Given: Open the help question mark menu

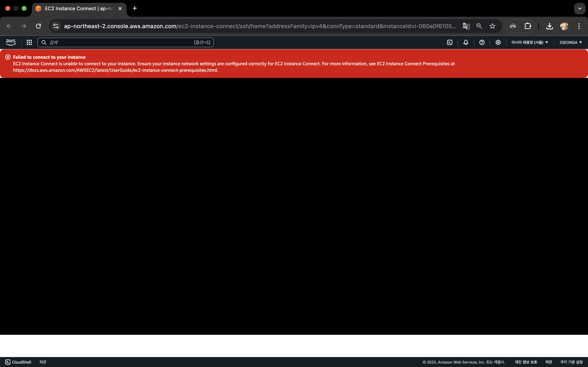Looking at the screenshot, I should (482, 42).
